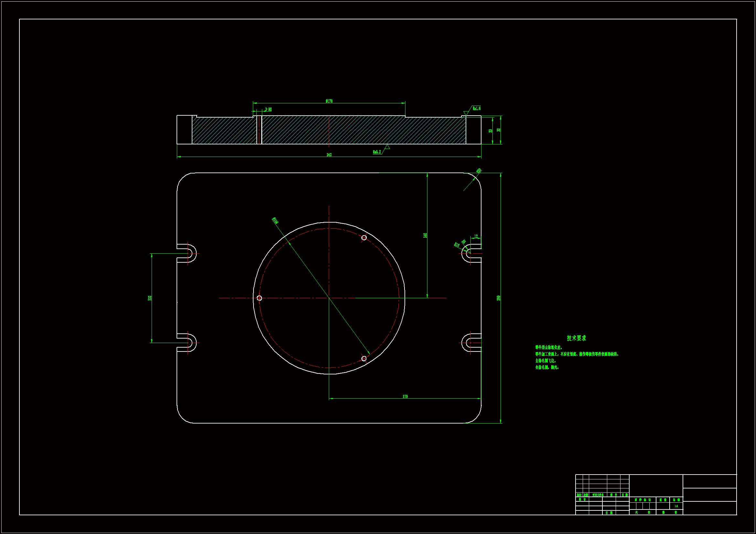The height and width of the screenshot is (534, 756).
Task: Select the 1:1 scale cell in title block
Action: [676, 506]
